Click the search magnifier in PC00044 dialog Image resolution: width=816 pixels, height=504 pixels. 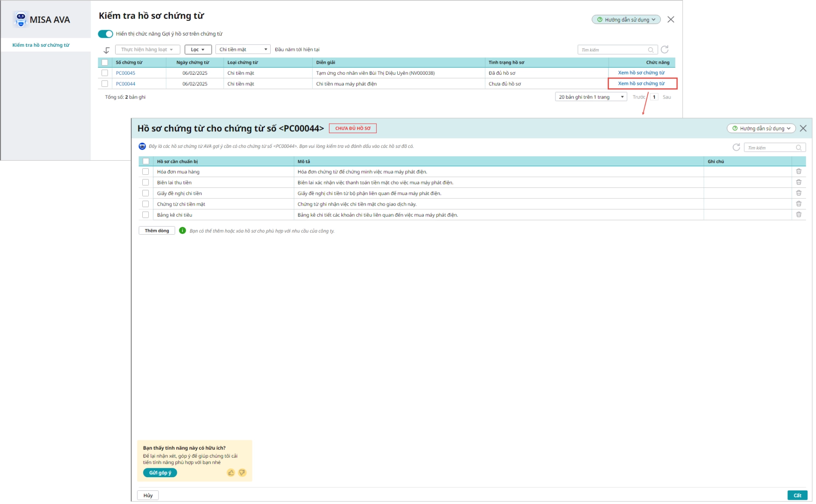coord(799,147)
